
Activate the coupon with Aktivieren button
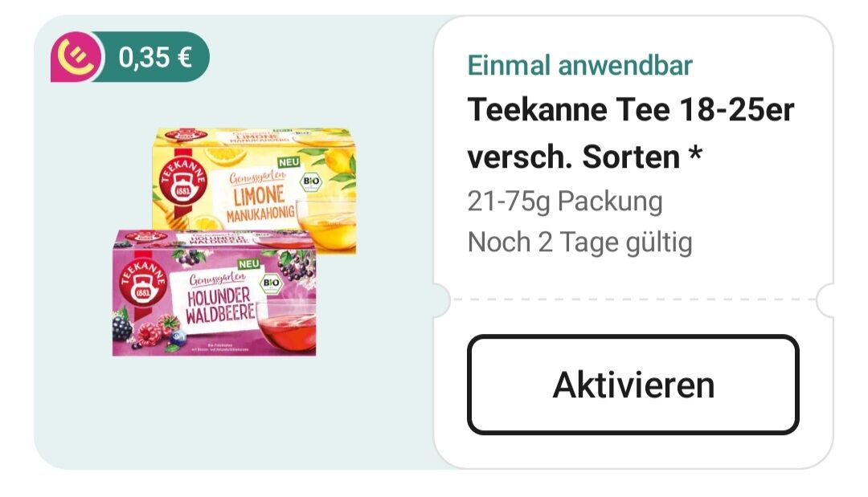click(633, 385)
